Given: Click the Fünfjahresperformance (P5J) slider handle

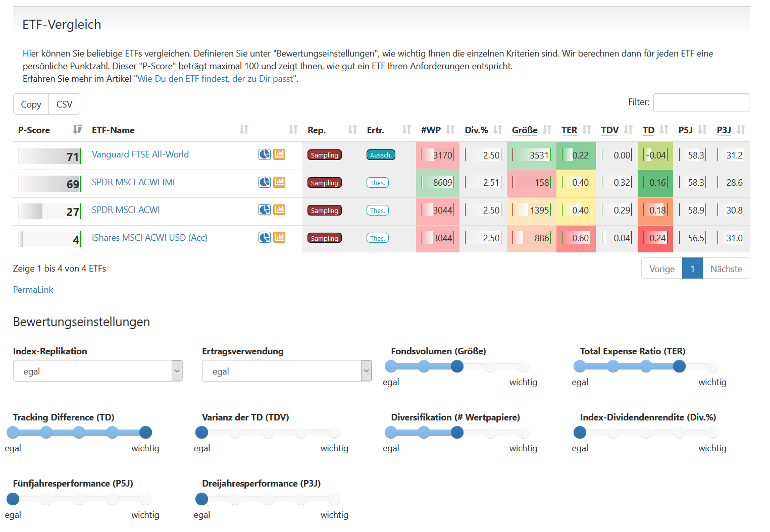Looking at the screenshot, I should pyautogui.click(x=13, y=499).
